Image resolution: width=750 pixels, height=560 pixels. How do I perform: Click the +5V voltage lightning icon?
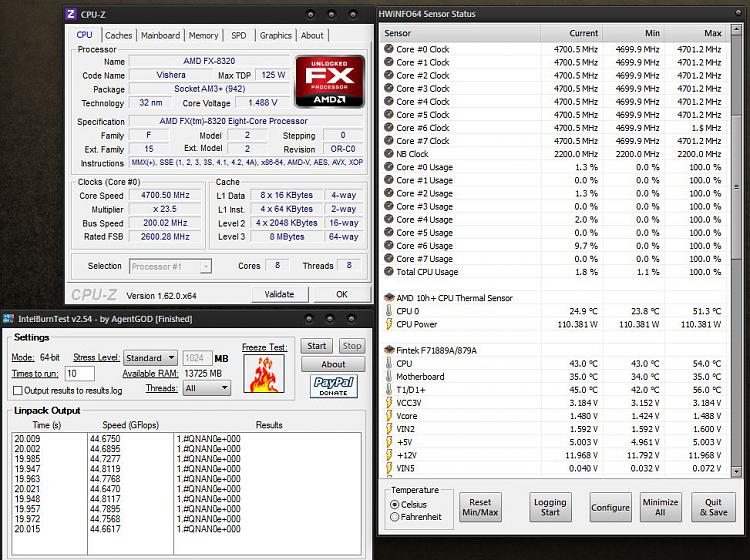point(389,442)
